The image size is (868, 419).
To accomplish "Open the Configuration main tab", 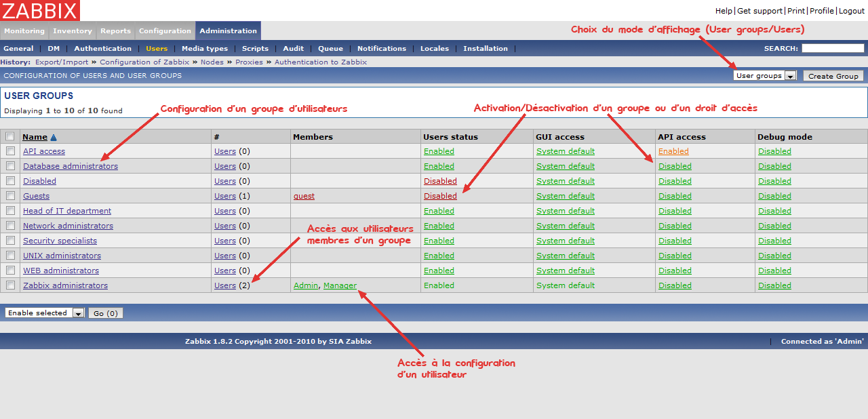I will pos(165,31).
